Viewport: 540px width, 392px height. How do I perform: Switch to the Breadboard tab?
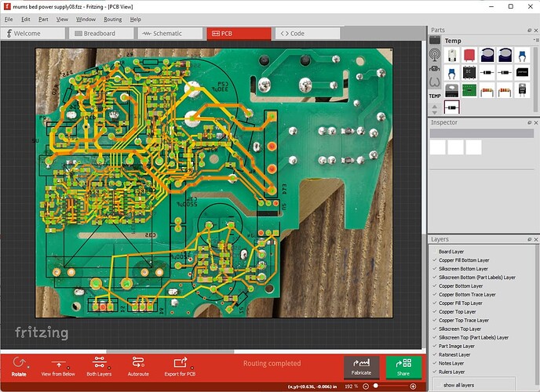pyautogui.click(x=101, y=34)
